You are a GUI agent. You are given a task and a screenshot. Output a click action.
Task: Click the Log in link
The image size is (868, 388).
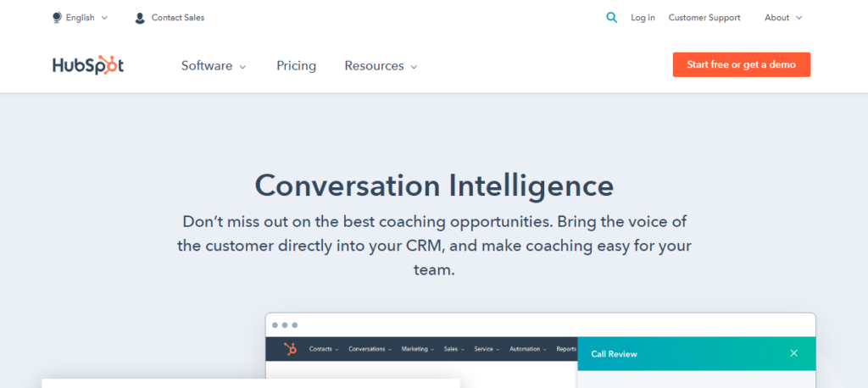[643, 17]
